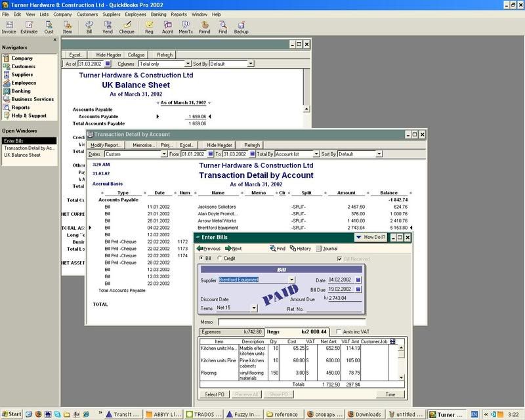Select the Credit radio button
Image resolution: width=525 pixels, height=420 pixels.
pyautogui.click(x=220, y=258)
